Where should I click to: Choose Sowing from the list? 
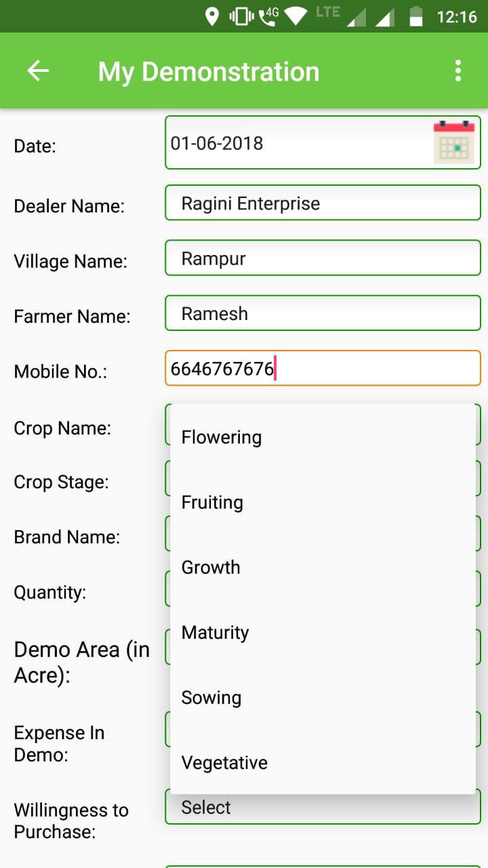pyautogui.click(x=211, y=698)
